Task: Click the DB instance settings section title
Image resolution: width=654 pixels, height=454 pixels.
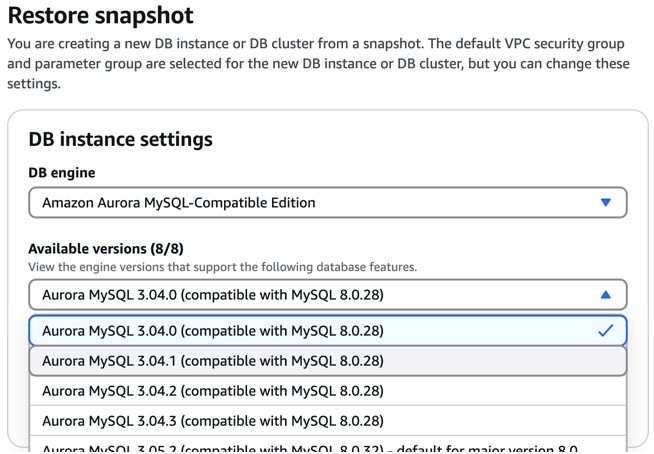Action: click(120, 139)
